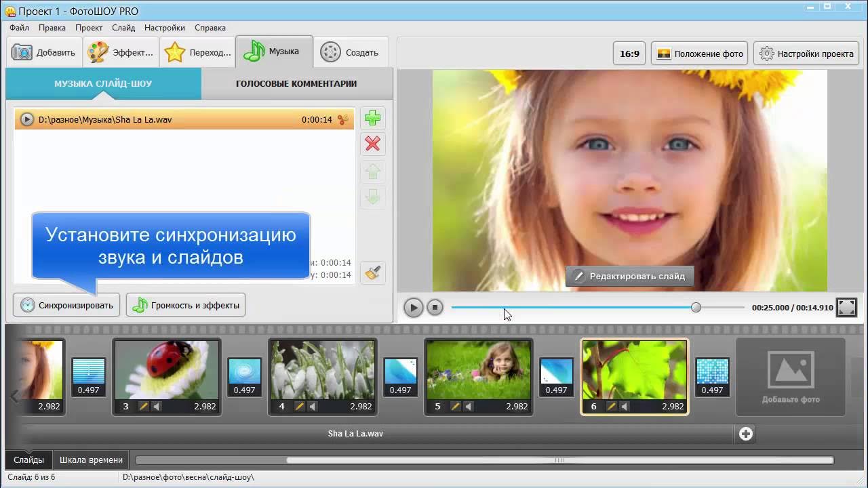
Task: Click the horizontal timeline scrollbar
Action: click(559, 460)
